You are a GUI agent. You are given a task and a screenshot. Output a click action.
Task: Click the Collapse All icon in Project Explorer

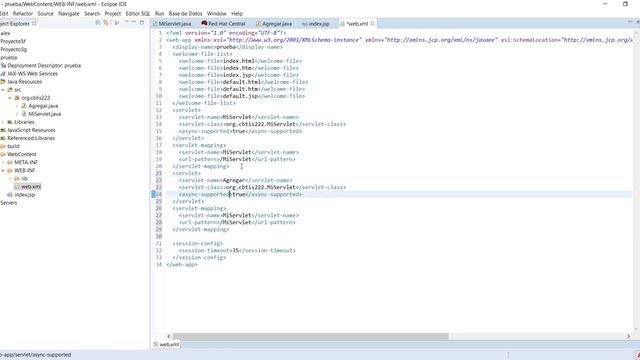tap(98, 23)
